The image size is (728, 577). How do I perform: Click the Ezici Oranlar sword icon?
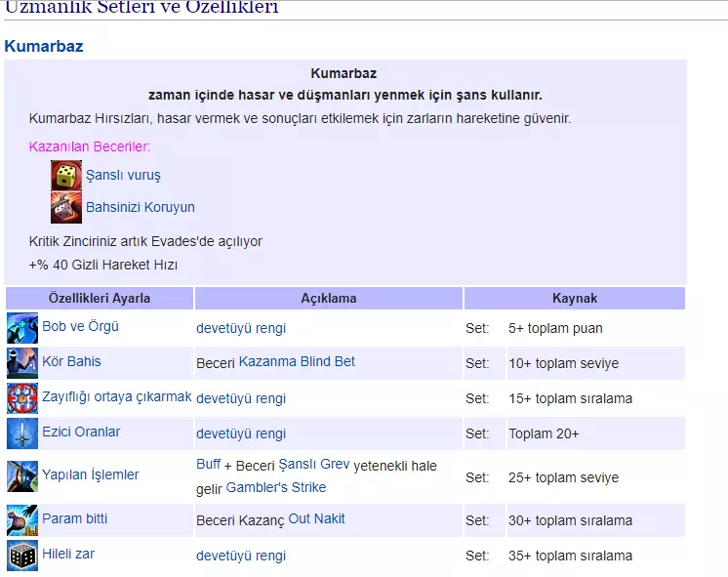point(22,433)
